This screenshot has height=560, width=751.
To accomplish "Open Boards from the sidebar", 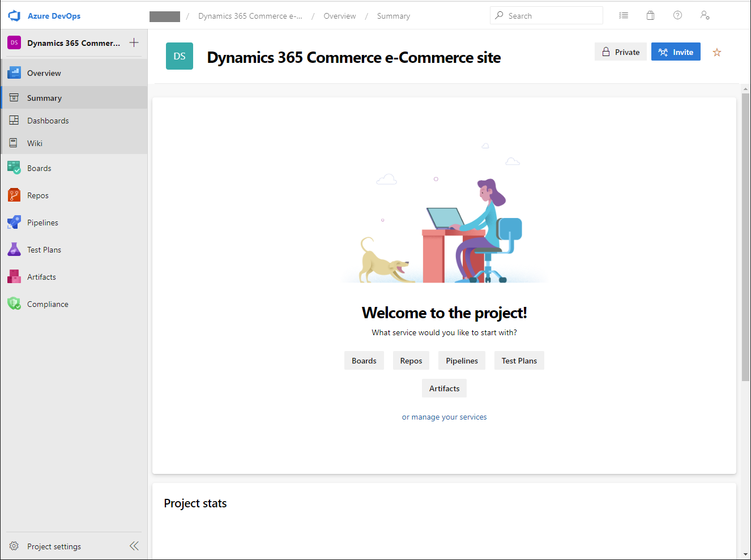I will [39, 168].
